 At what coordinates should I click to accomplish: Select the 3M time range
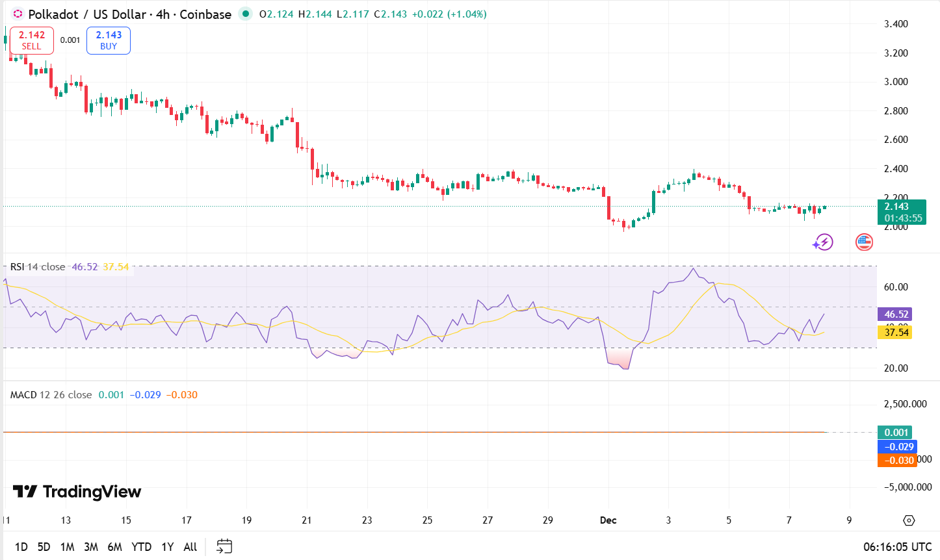coord(91,546)
